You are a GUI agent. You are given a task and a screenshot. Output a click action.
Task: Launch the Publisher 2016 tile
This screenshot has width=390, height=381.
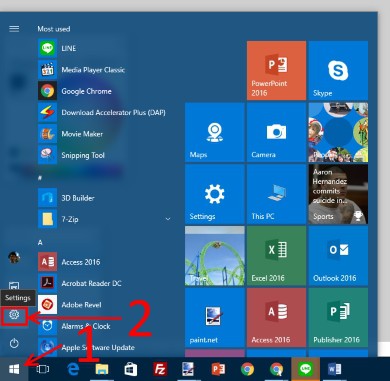(338, 318)
